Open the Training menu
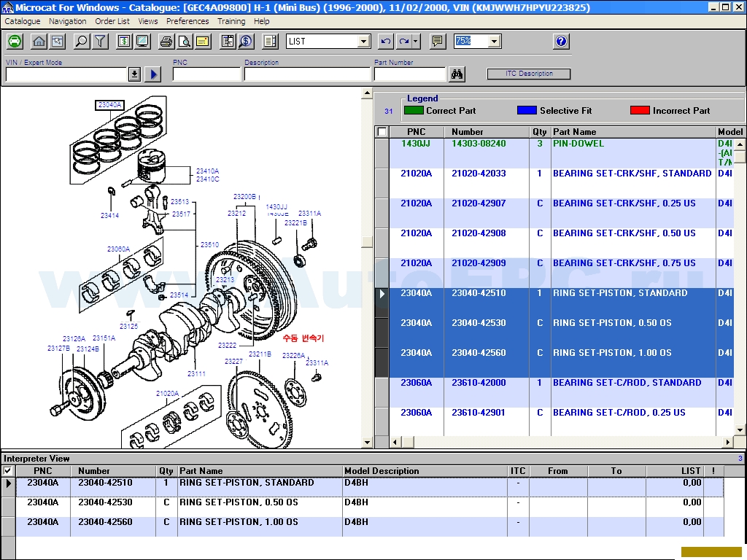The width and height of the screenshot is (747, 560). coord(231,21)
